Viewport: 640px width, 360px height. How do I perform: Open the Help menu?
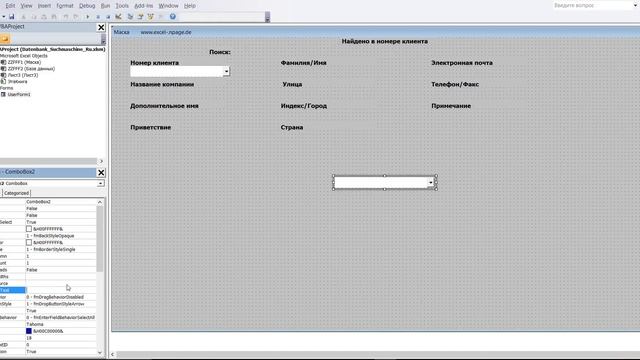tap(190, 6)
